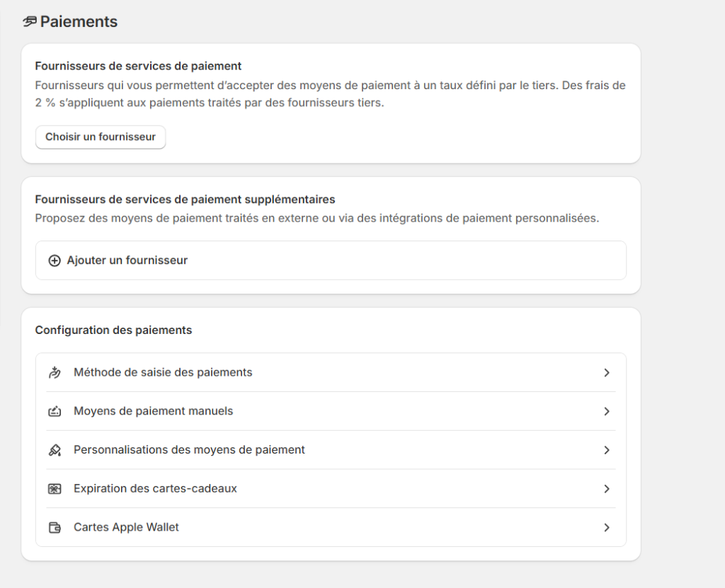Open Expiration des cartes-cadeaux row
This screenshot has height=588, width=725.
(x=331, y=489)
